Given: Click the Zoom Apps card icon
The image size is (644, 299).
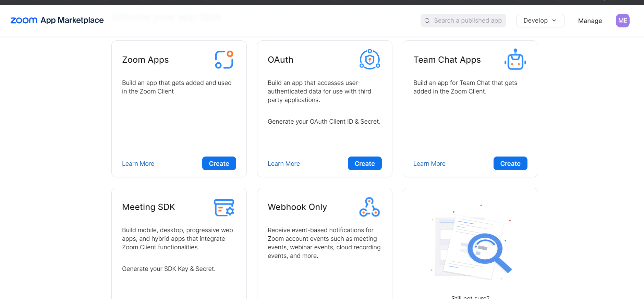Looking at the screenshot, I should coord(224,60).
